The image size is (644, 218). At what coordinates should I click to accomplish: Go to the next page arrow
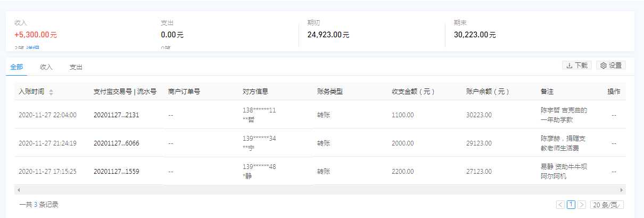tap(582, 205)
